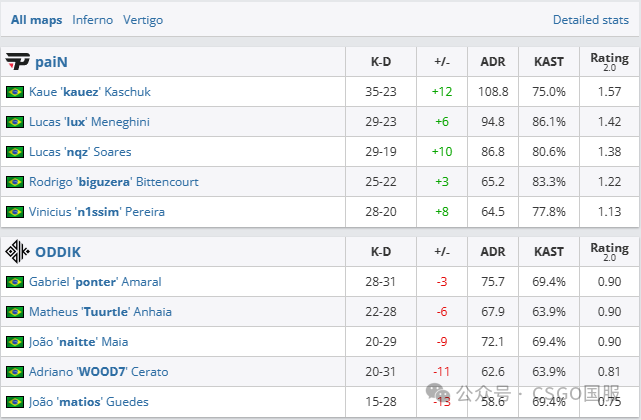Open the ODDIK team name link
This screenshot has width=641, height=420.
coord(58,252)
